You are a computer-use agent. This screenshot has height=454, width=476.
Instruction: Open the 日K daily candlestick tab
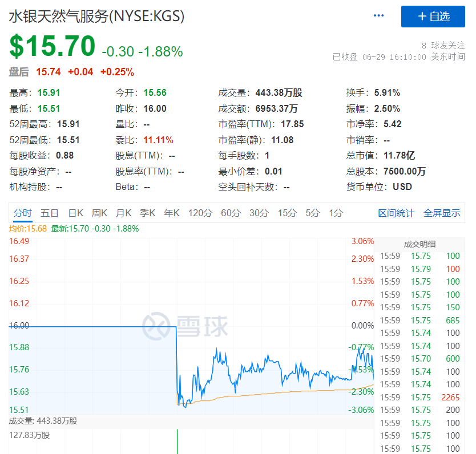tap(75, 212)
